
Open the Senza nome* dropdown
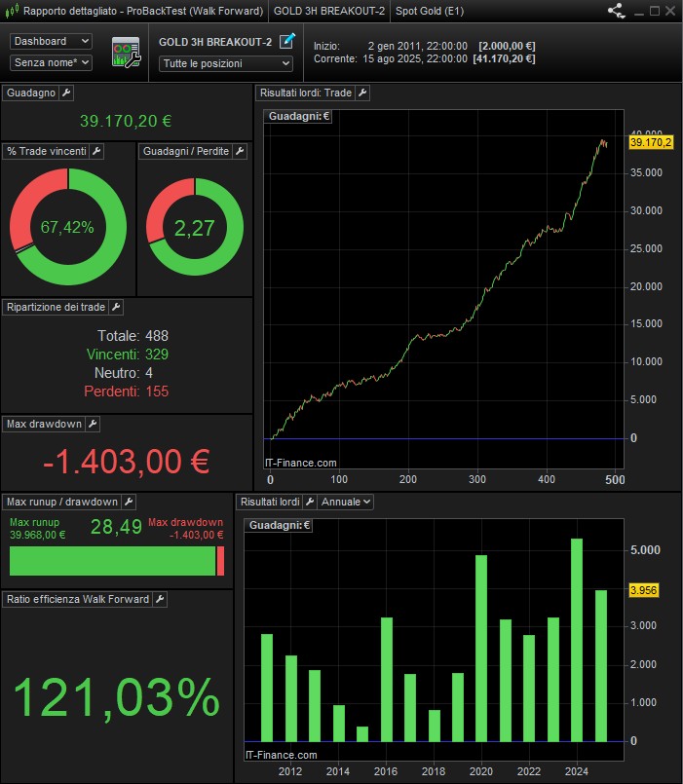click(x=51, y=62)
